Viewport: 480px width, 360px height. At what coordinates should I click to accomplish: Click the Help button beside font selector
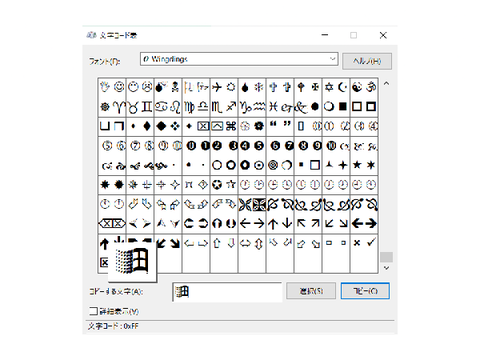(367, 61)
